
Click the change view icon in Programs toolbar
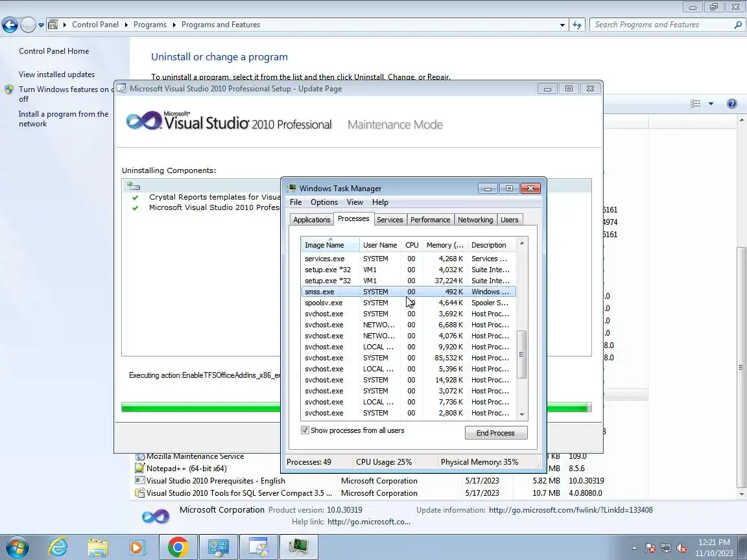pos(696,103)
